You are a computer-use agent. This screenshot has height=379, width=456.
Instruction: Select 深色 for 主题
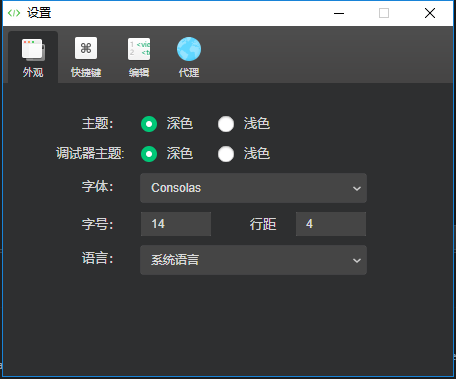(x=149, y=124)
